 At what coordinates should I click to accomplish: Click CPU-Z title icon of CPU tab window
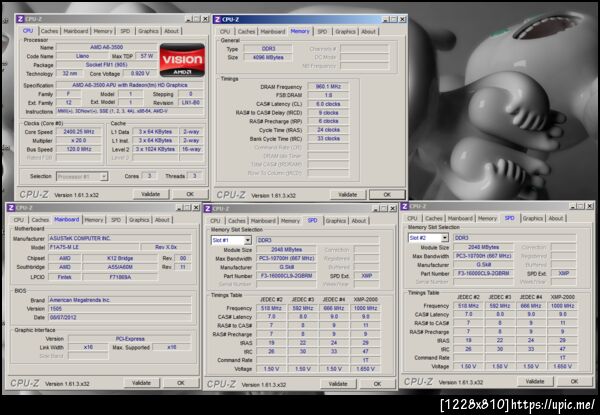pos(20,19)
